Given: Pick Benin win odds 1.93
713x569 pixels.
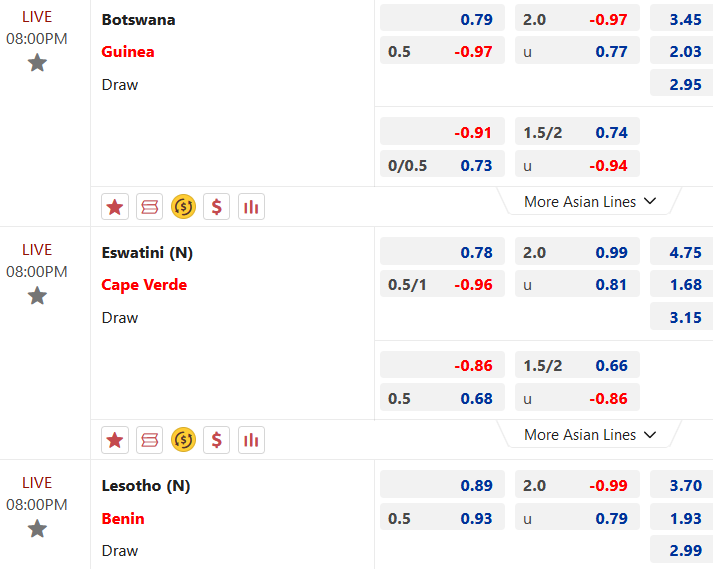Looking at the screenshot, I should click(x=683, y=518).
